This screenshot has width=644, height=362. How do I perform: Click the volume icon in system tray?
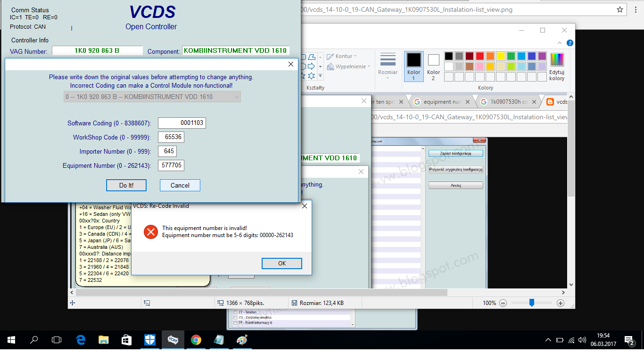[x=582, y=340]
